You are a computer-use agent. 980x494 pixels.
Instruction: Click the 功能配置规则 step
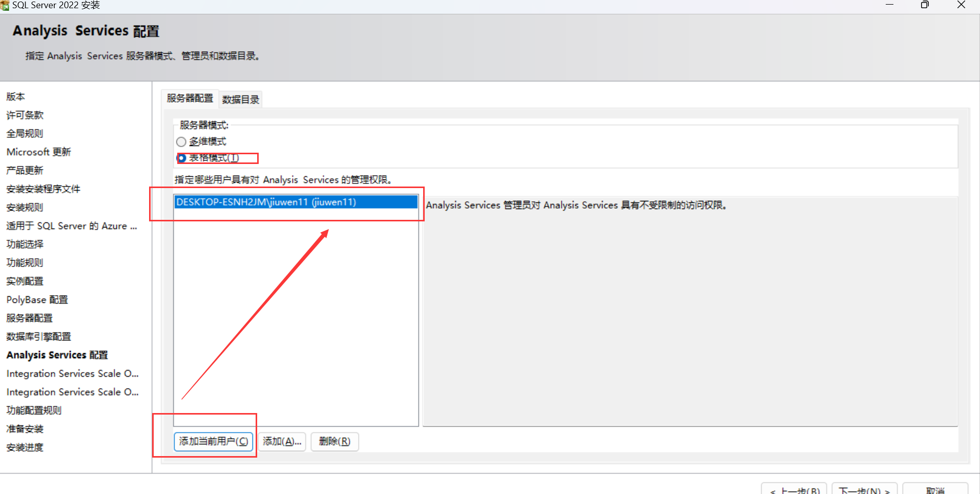[34, 410]
